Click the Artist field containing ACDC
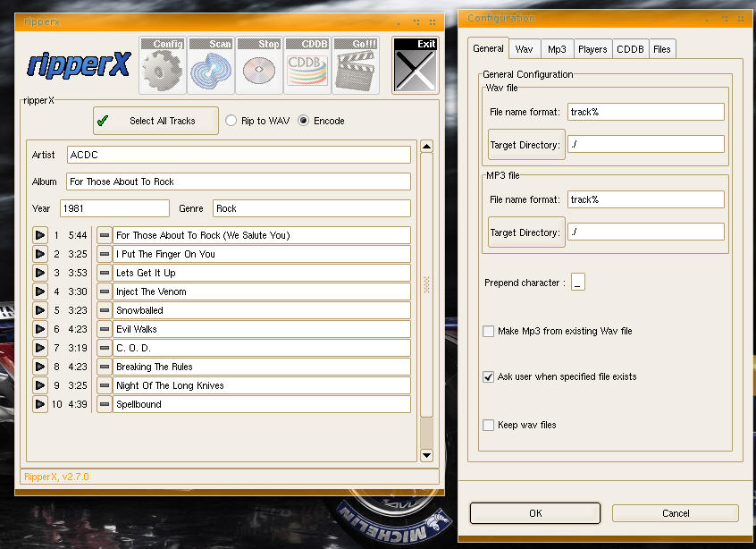The width and height of the screenshot is (756, 549). 239,155
